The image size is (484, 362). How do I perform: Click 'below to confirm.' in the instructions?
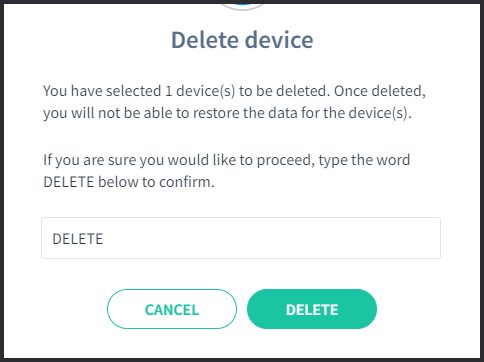point(156,182)
